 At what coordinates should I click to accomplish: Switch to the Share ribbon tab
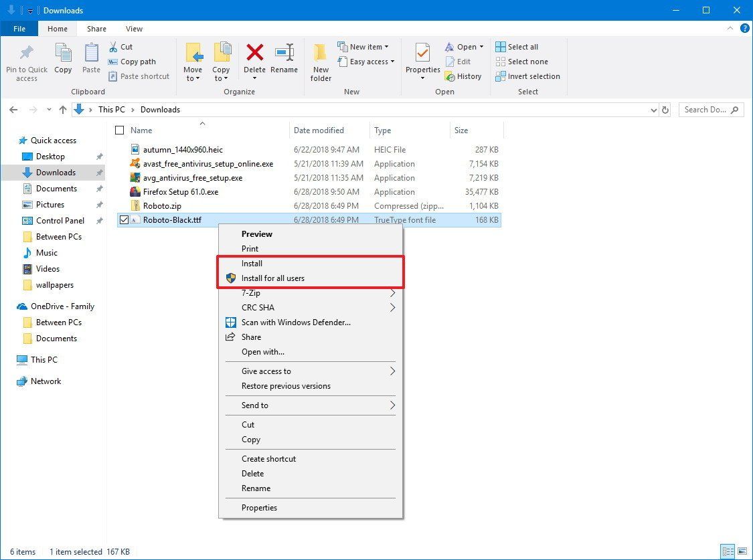tap(96, 29)
